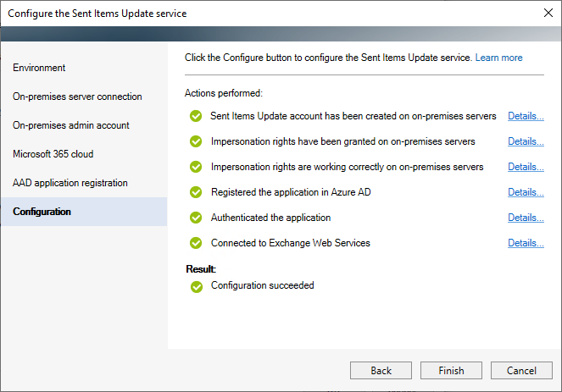View Details for impersonation rights working correctly
The height and width of the screenshot is (392, 562).
click(x=526, y=167)
